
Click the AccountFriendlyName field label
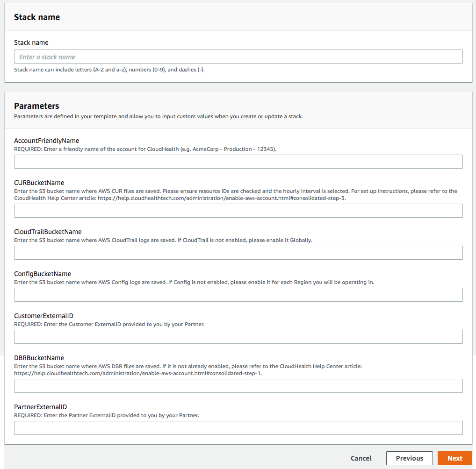[47, 141]
